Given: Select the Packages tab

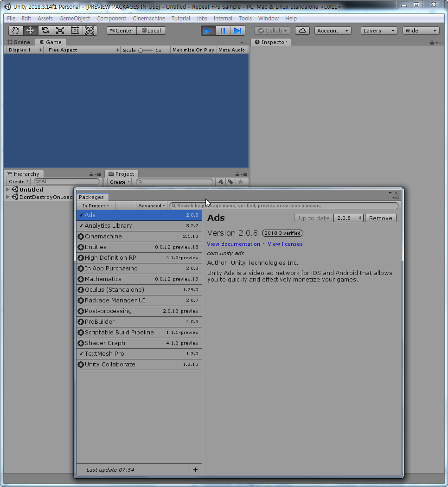Looking at the screenshot, I should pyautogui.click(x=92, y=197).
